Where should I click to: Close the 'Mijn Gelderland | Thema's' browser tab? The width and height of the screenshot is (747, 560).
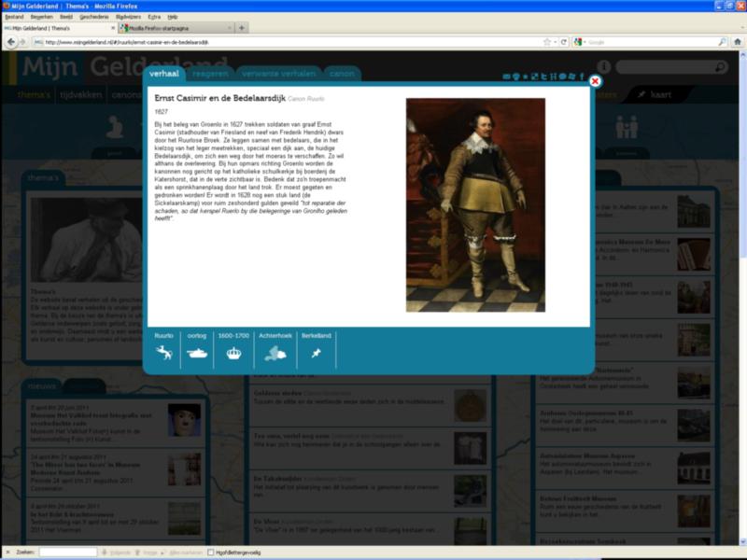113,28
